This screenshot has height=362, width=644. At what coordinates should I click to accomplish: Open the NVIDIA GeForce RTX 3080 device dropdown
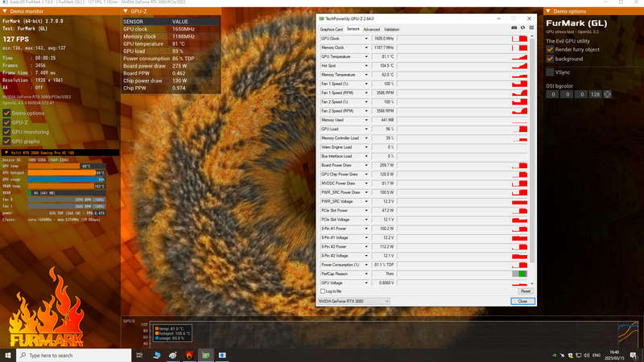tap(353, 301)
